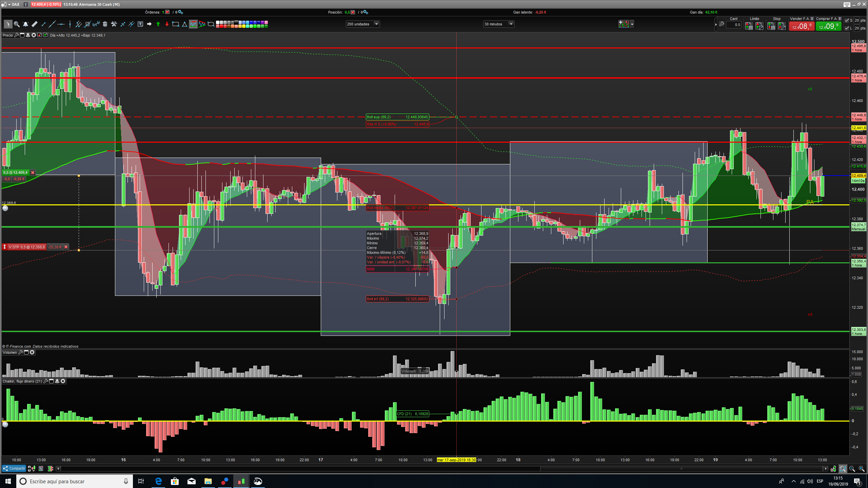The height and width of the screenshot is (488, 868).
Task: Toggle the L limit points checkbox
Action: coord(847,28)
